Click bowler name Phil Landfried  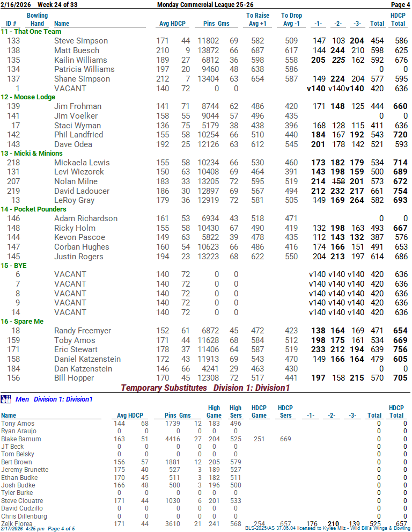(78, 135)
